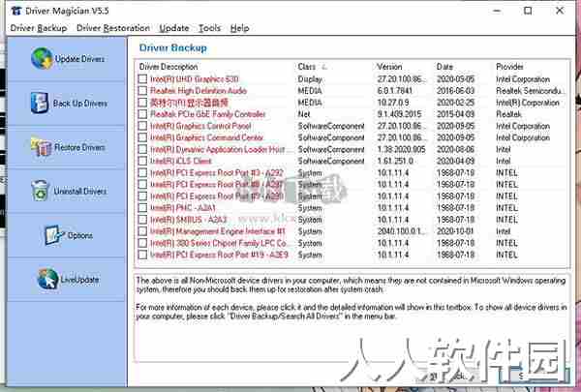Viewport: 581px width, 392px height.
Task: Select Intel(R) PCI Express Root Port #3 - A292
Action: click(217, 172)
